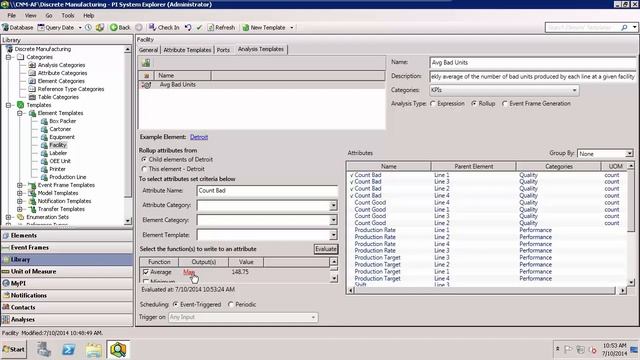The height and width of the screenshot is (360, 640).
Task: Open the Trigger on dropdown
Action: point(313,317)
